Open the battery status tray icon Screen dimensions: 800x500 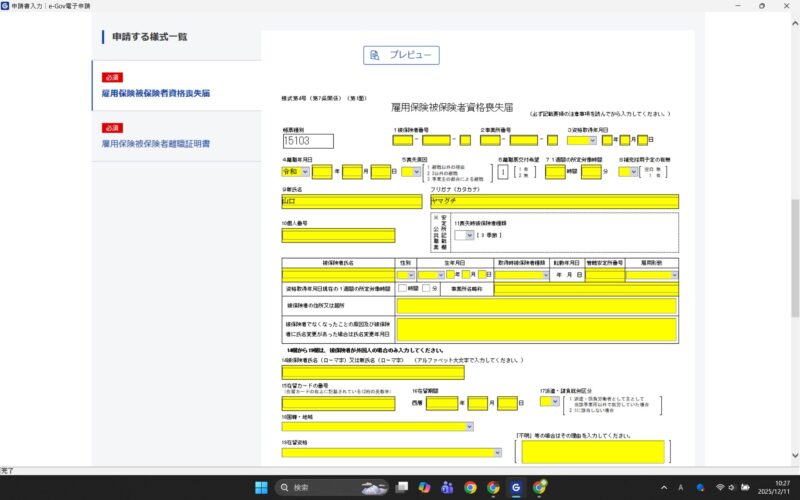745,488
